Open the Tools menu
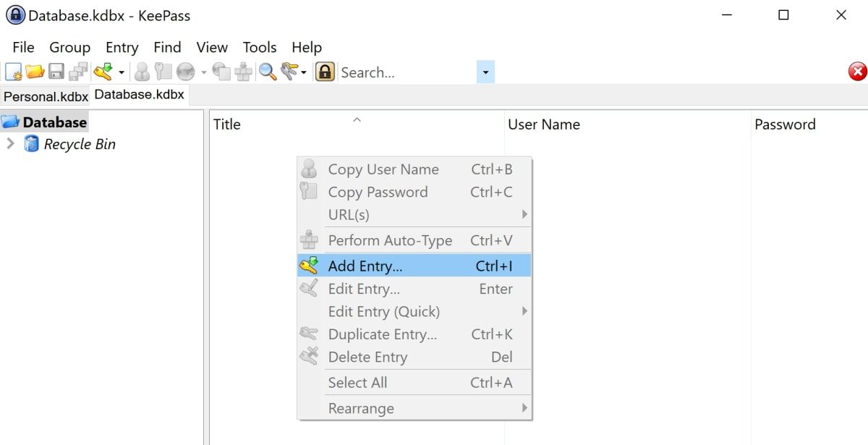The width and height of the screenshot is (868, 445). (259, 48)
